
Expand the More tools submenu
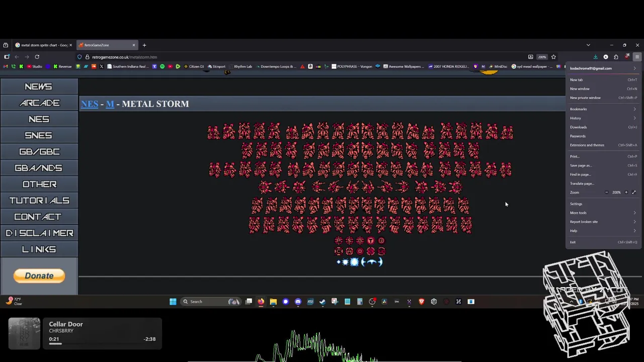coord(603,213)
